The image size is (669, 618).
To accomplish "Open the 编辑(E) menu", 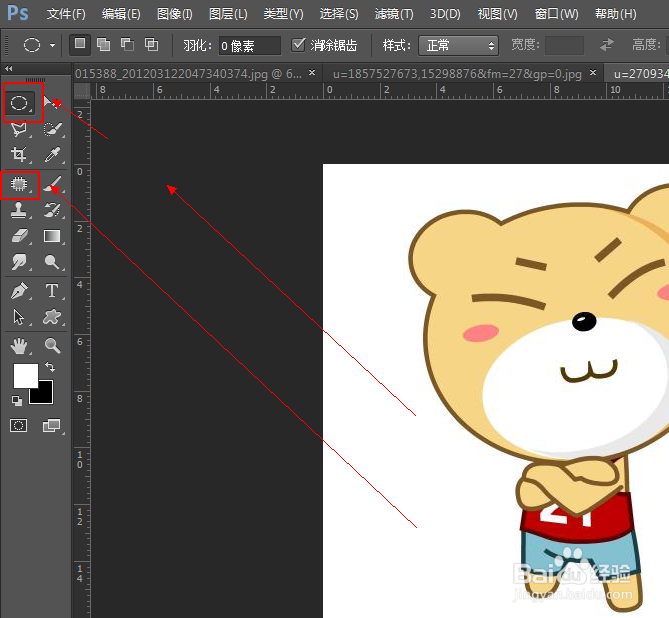I will click(121, 14).
